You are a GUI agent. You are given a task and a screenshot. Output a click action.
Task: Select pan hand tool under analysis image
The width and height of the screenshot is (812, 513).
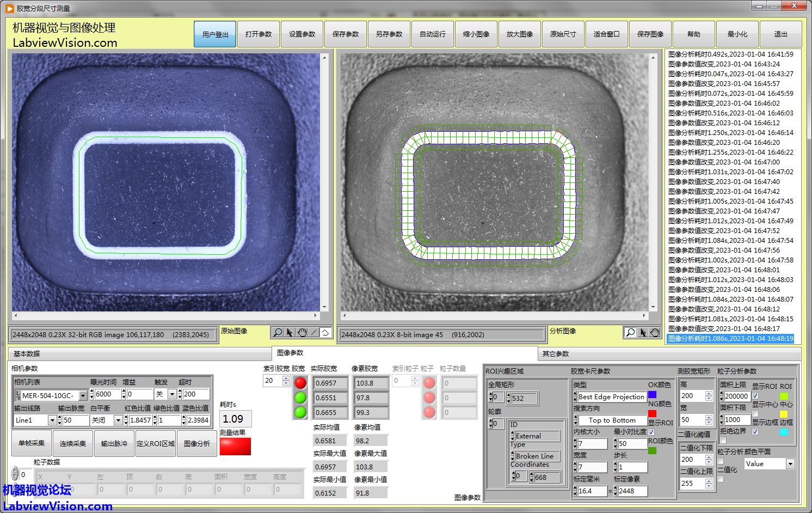pos(655,332)
